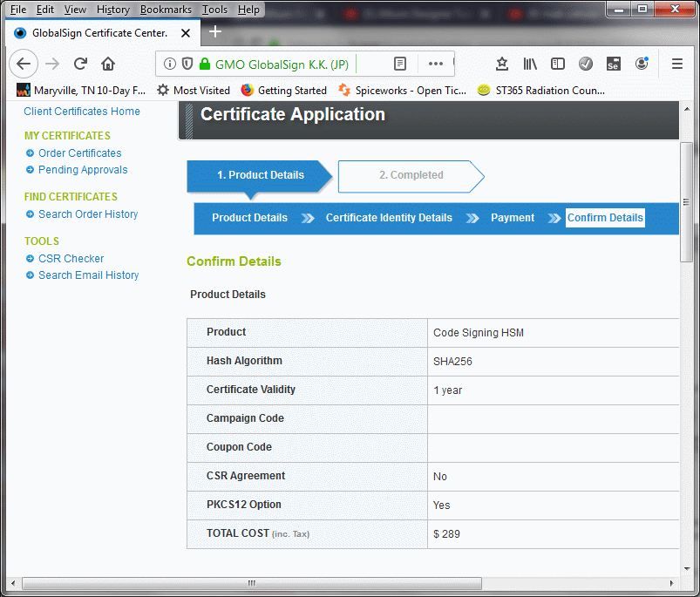This screenshot has height=597, width=700.
Task: Maximize the Firefox window
Action: point(642,10)
